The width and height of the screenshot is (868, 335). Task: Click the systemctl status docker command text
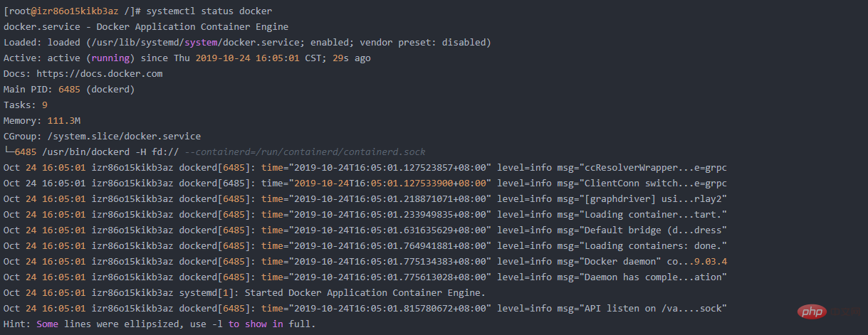tap(209, 11)
